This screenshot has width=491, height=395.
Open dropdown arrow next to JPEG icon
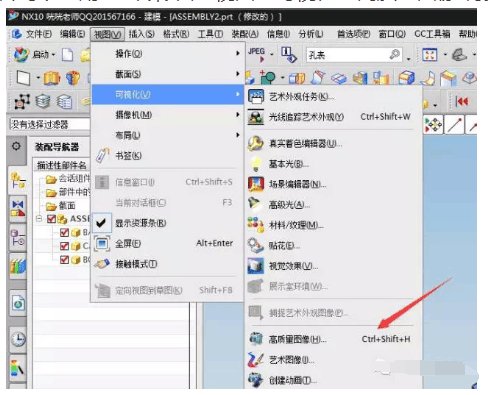pos(272,55)
